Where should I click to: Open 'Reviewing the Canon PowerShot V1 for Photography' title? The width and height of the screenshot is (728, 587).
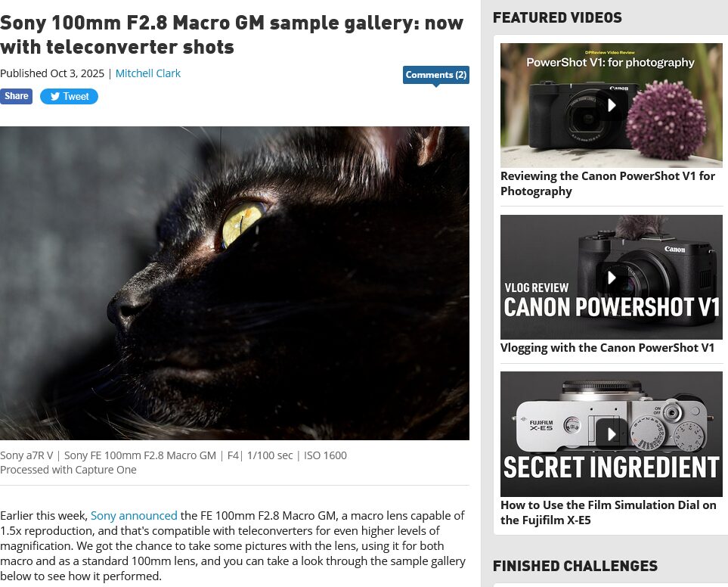(607, 183)
